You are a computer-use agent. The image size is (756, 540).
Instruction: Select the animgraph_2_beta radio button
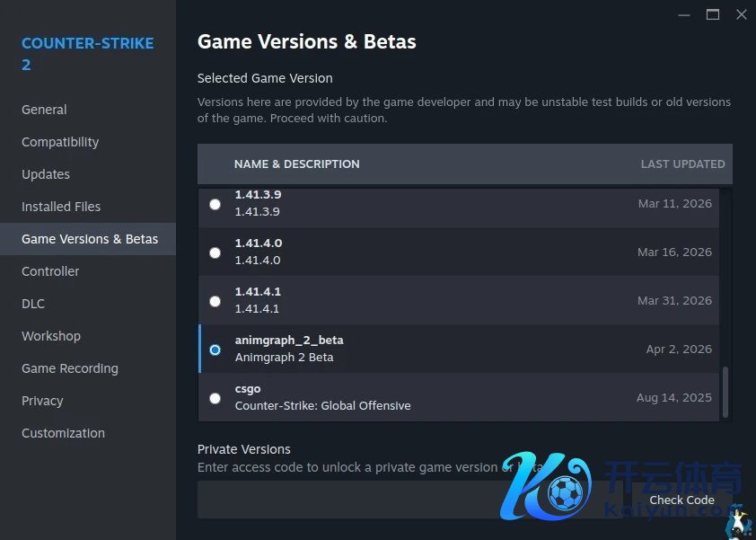click(215, 350)
